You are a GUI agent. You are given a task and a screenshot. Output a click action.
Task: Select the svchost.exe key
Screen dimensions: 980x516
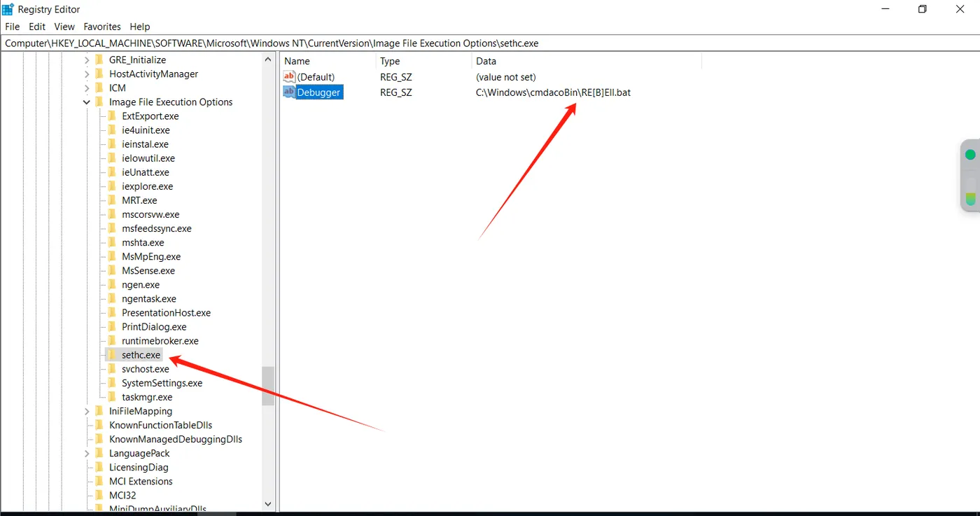click(x=145, y=369)
